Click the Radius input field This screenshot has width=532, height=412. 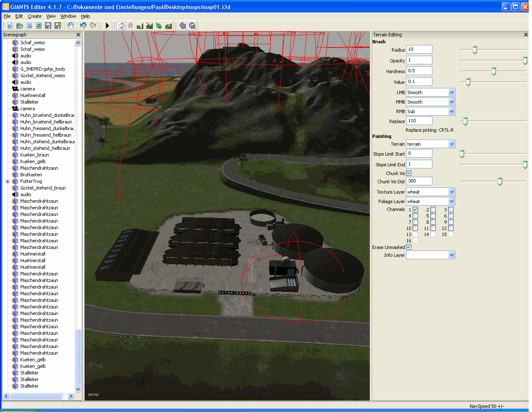click(x=419, y=50)
